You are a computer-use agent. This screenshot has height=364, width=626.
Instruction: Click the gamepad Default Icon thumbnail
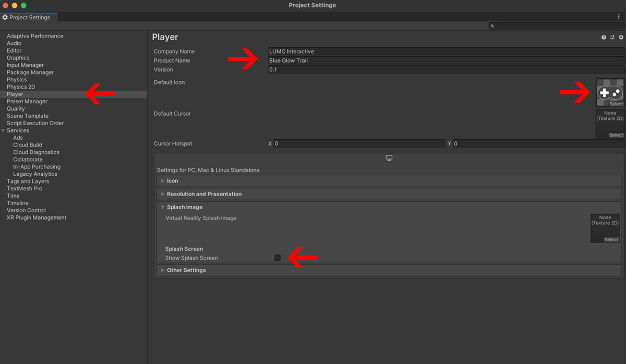coord(610,92)
